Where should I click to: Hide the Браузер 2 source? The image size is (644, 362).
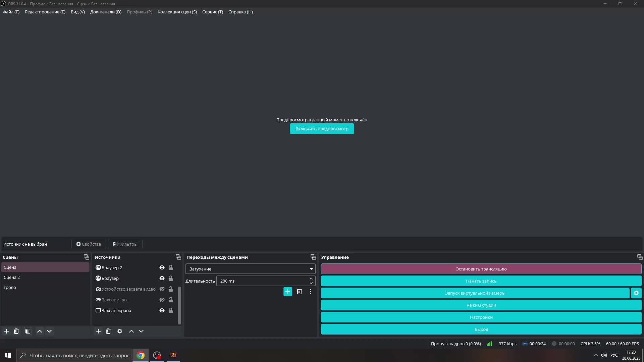coord(162,267)
